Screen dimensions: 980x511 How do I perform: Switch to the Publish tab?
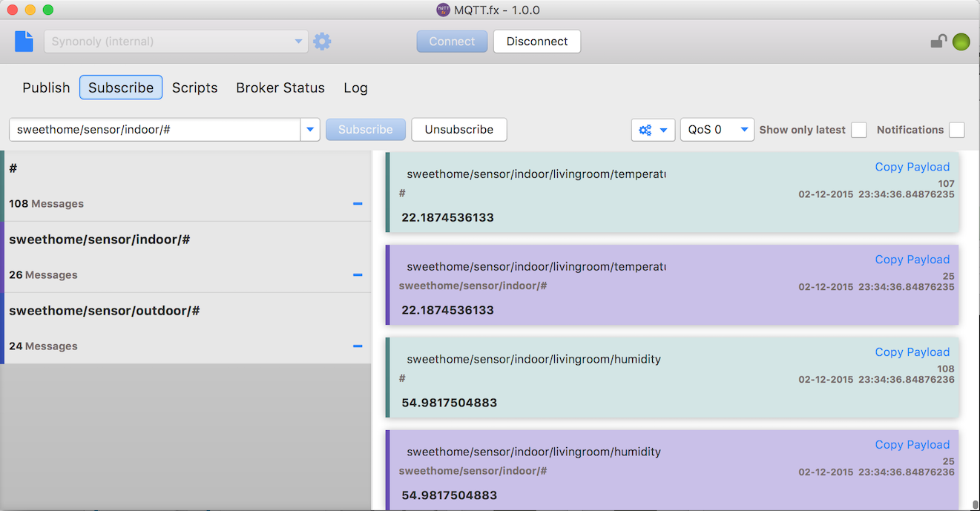(x=46, y=88)
